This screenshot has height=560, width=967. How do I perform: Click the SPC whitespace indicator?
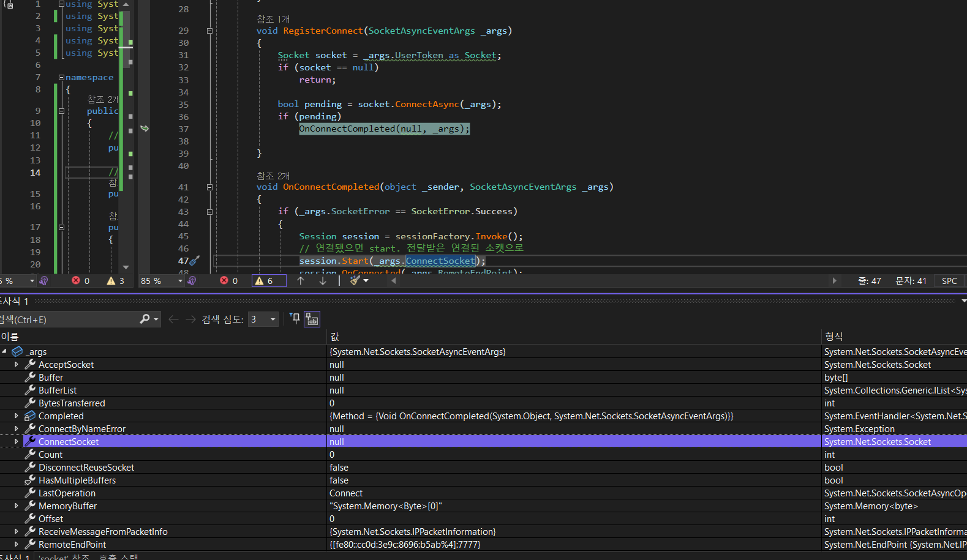pos(949,281)
